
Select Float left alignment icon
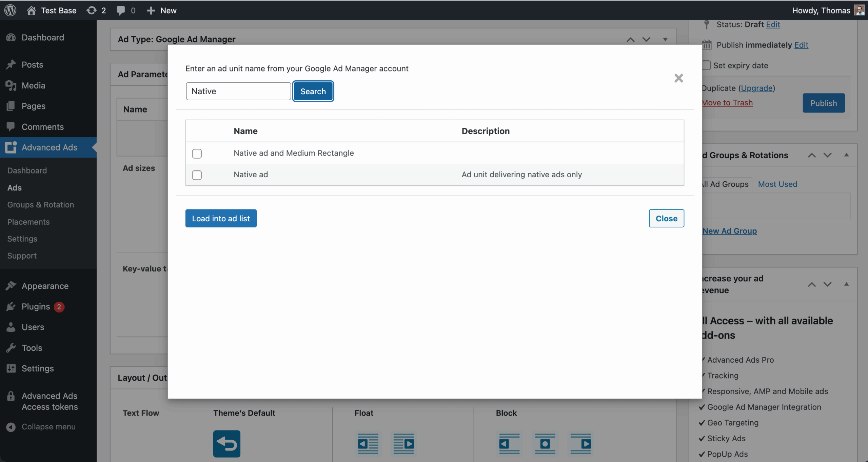tap(368, 444)
